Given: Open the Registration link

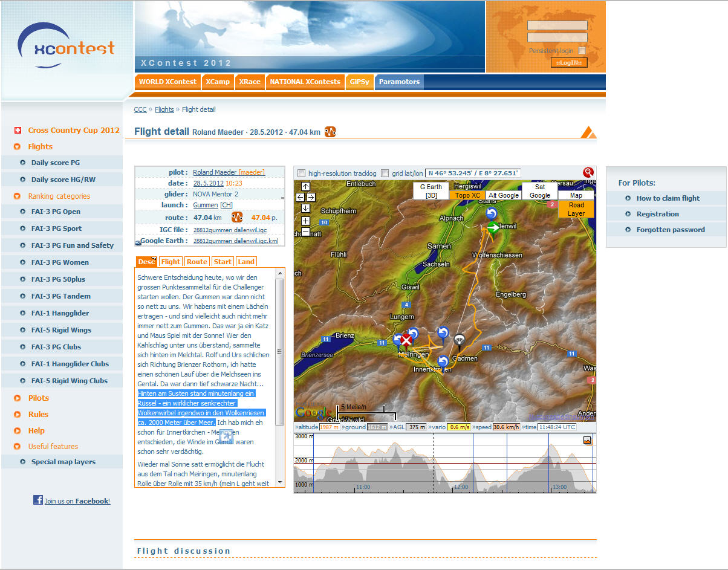Looking at the screenshot, I should point(658,214).
